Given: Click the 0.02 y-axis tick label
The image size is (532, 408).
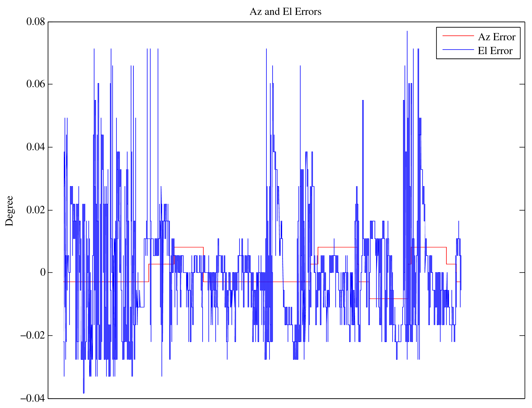Looking at the screenshot, I should point(35,210).
